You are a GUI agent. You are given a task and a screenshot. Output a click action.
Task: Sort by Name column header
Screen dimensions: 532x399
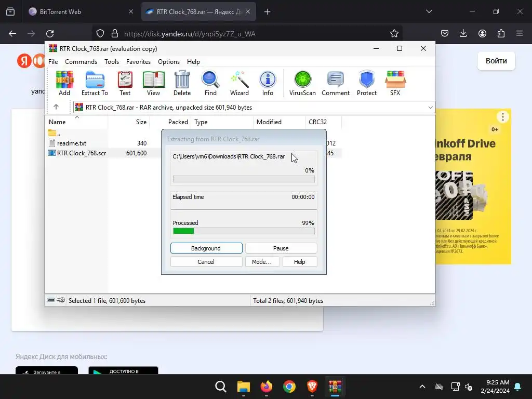tap(77, 122)
